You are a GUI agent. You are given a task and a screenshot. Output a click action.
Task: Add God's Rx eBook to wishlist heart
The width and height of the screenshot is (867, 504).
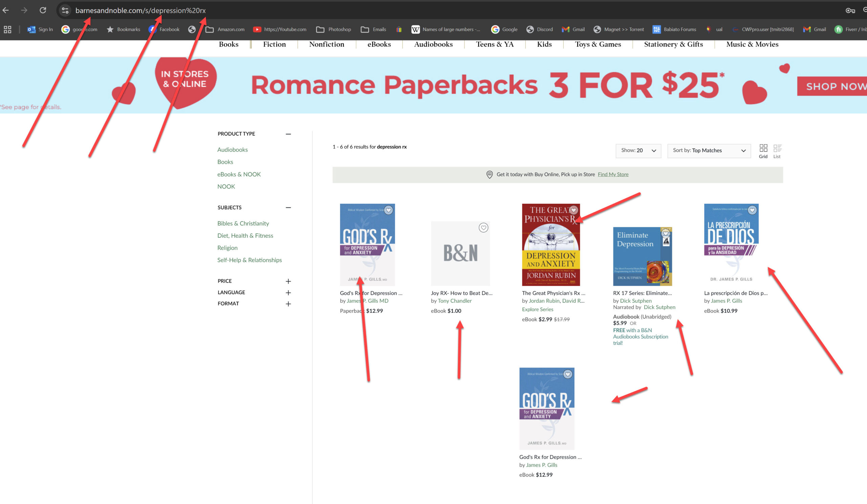point(568,374)
